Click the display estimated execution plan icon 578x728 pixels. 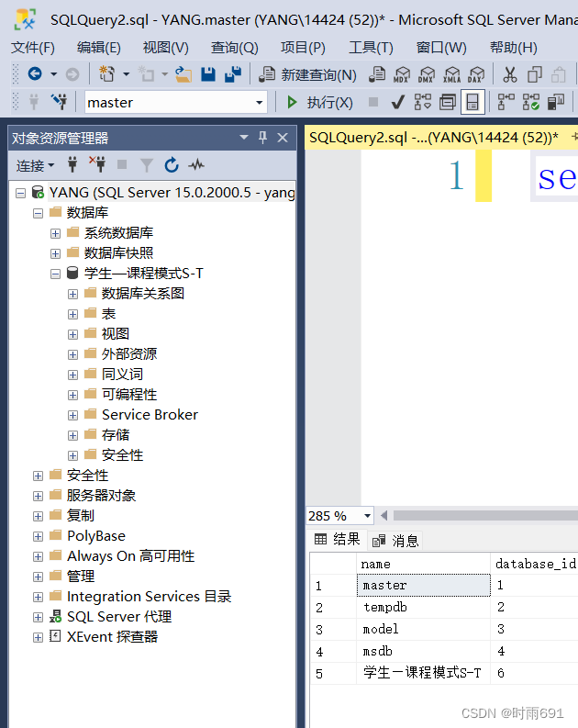[423, 102]
